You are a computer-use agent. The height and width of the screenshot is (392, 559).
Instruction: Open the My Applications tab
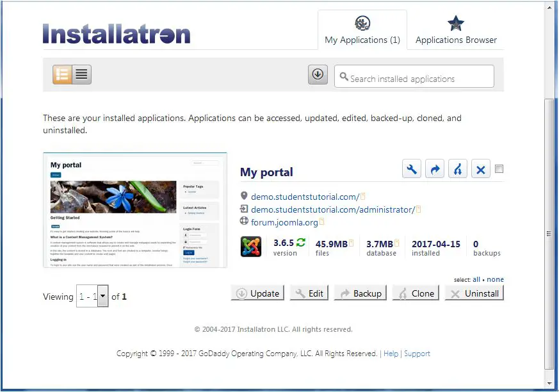pyautogui.click(x=362, y=29)
